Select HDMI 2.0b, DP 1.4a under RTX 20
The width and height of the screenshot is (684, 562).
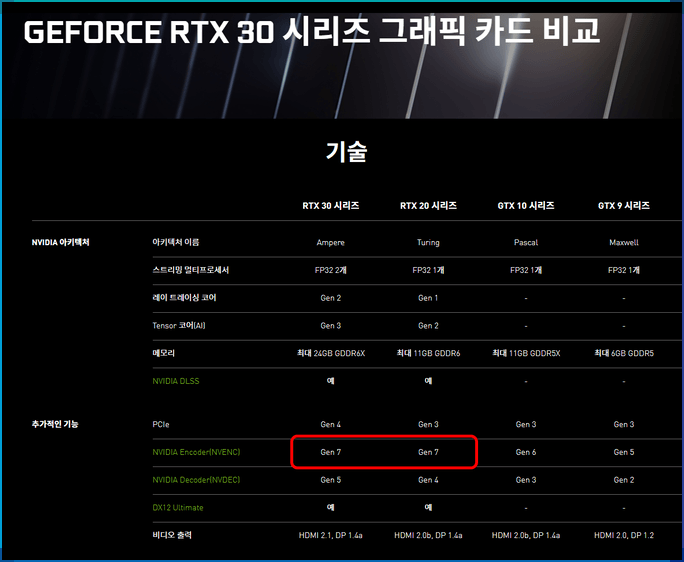tap(428, 535)
